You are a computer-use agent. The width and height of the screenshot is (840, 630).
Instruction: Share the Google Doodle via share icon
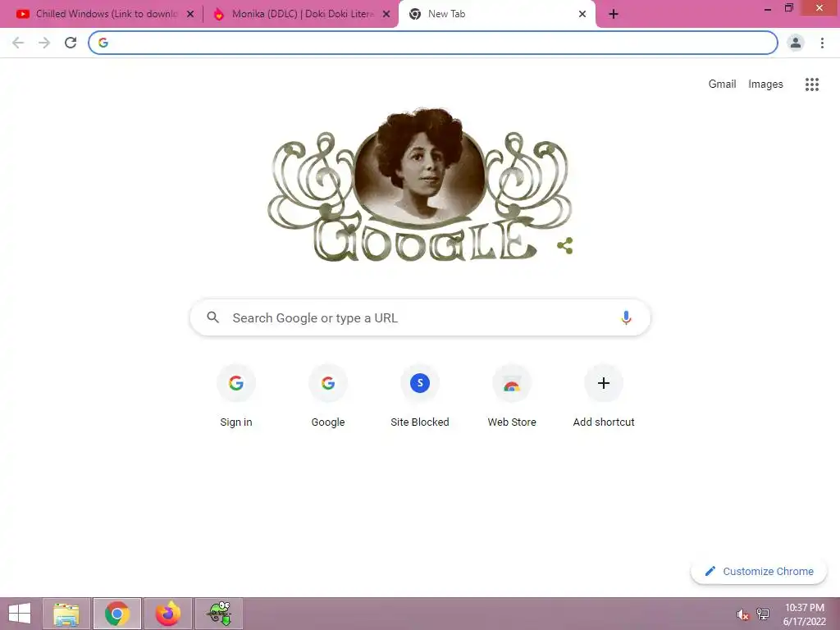pyautogui.click(x=564, y=246)
